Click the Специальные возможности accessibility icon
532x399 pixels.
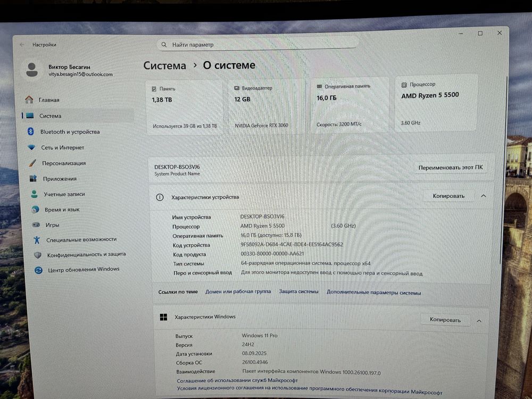pyautogui.click(x=37, y=240)
